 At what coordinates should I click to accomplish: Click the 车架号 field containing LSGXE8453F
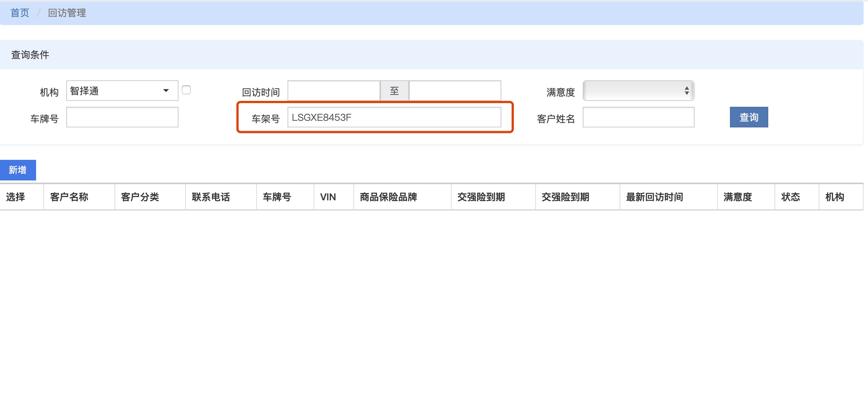point(394,117)
